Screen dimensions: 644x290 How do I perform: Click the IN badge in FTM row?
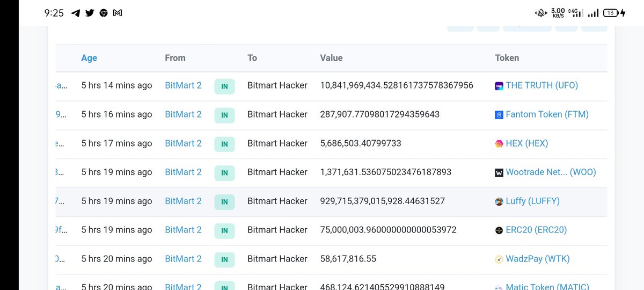(224, 115)
